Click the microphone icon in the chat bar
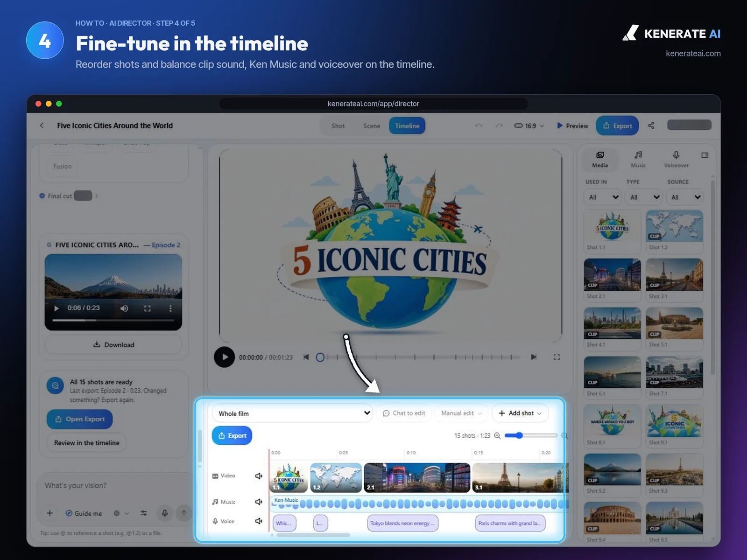Screen dimensions: 747x560 [x=165, y=513]
